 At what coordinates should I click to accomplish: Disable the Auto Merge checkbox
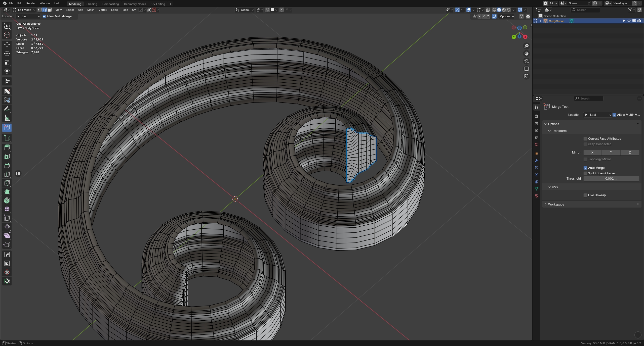pyautogui.click(x=585, y=168)
